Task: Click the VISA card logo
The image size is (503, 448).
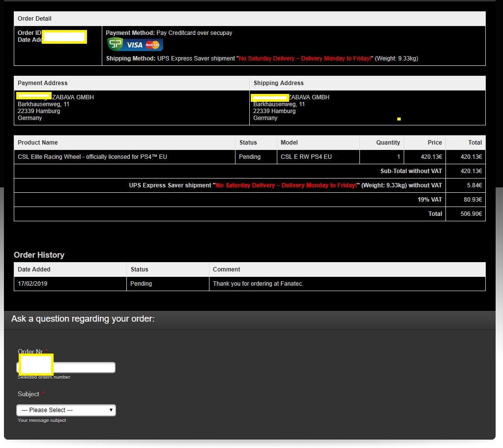Action: (134, 45)
